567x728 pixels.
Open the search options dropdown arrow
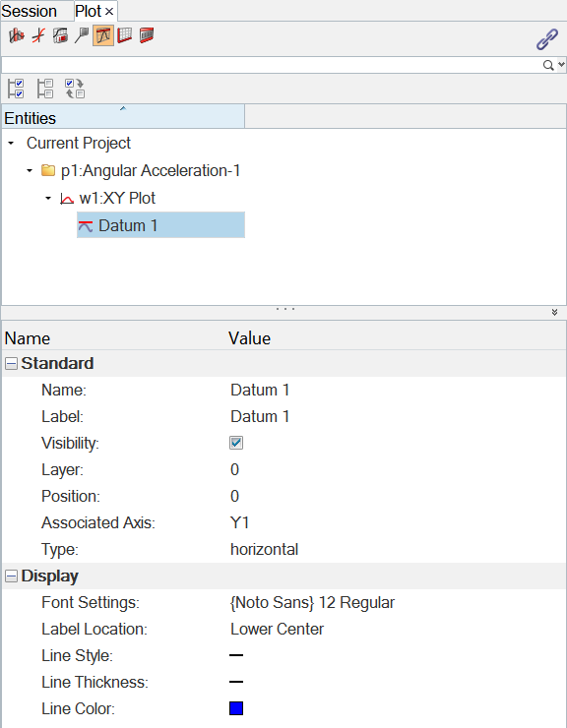pyautogui.click(x=561, y=65)
